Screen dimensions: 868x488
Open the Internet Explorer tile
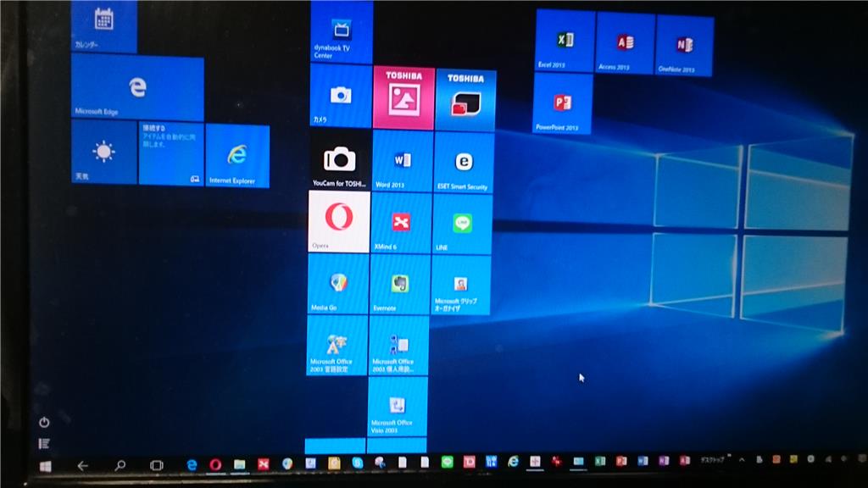point(237,157)
